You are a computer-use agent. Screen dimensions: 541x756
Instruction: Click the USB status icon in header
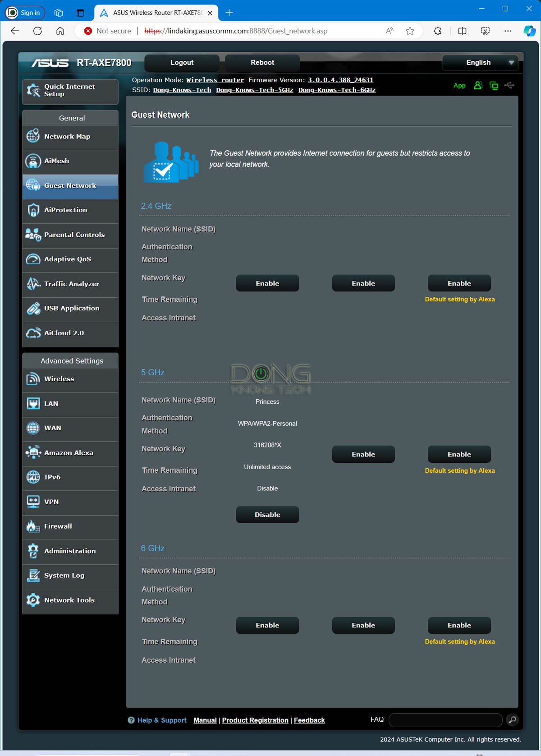(x=509, y=85)
